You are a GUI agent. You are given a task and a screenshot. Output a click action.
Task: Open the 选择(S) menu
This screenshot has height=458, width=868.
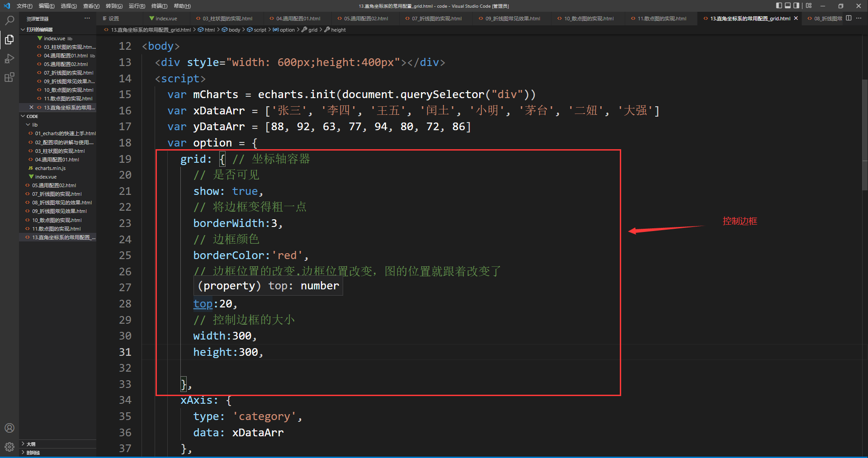[x=69, y=6]
